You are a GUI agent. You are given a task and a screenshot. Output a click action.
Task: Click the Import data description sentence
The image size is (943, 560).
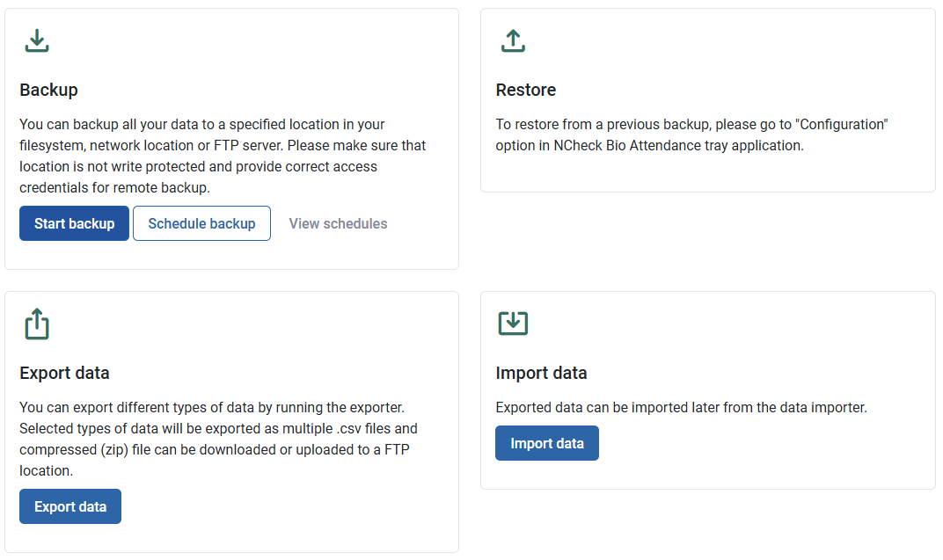pos(681,408)
